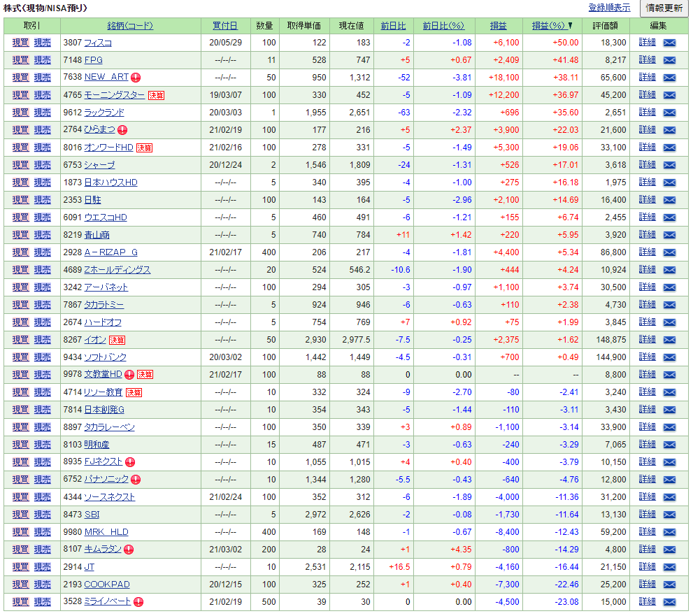
Task: Click the mail icon in the シャープ row
Action: [669, 165]
